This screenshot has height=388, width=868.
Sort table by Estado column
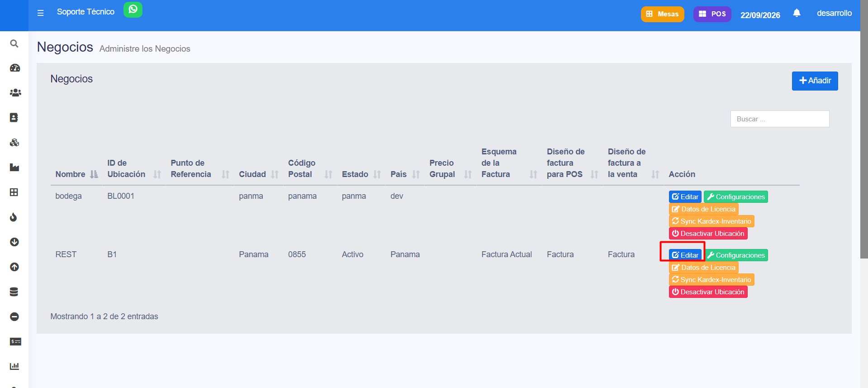click(x=361, y=174)
